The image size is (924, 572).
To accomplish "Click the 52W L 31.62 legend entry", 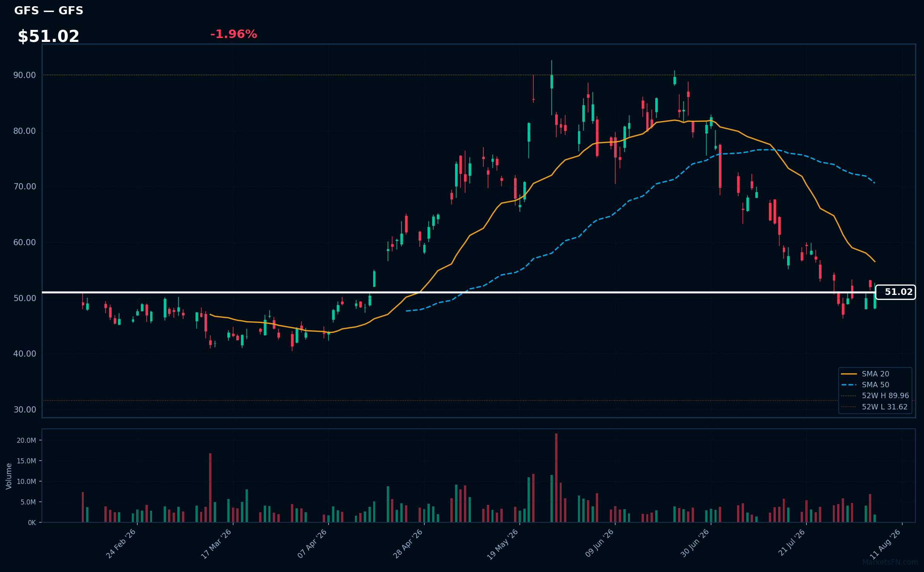I will (x=874, y=407).
